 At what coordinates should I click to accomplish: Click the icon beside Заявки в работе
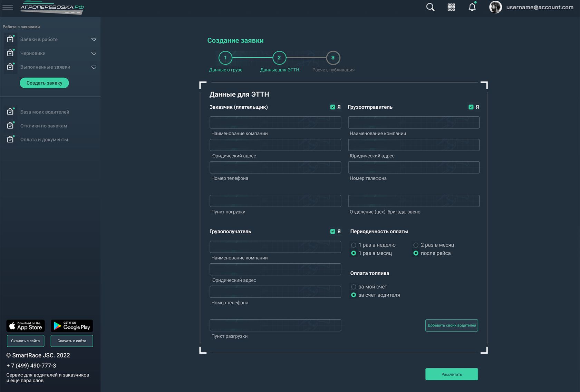(10, 39)
